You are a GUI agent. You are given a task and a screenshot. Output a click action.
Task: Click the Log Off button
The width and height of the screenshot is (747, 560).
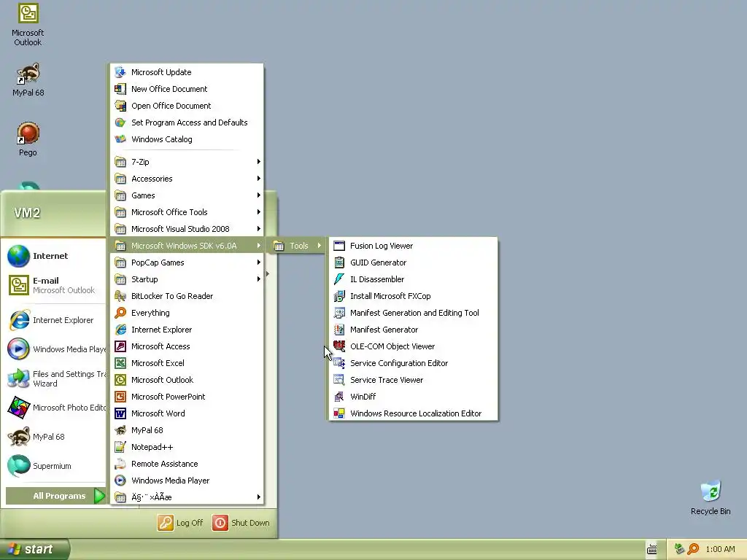coord(180,523)
